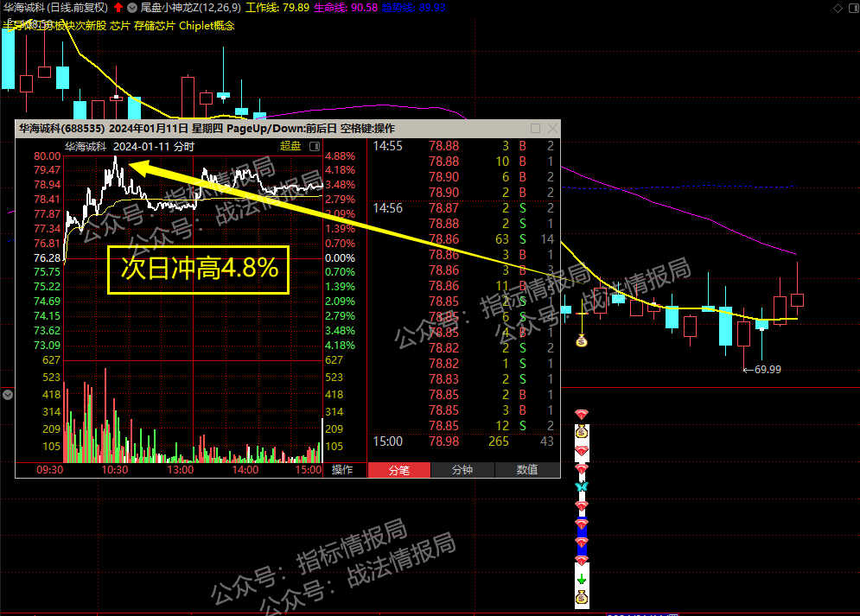Click the 趋势线: 89.93 indicator value
The width and height of the screenshot is (860, 616).
point(413,8)
